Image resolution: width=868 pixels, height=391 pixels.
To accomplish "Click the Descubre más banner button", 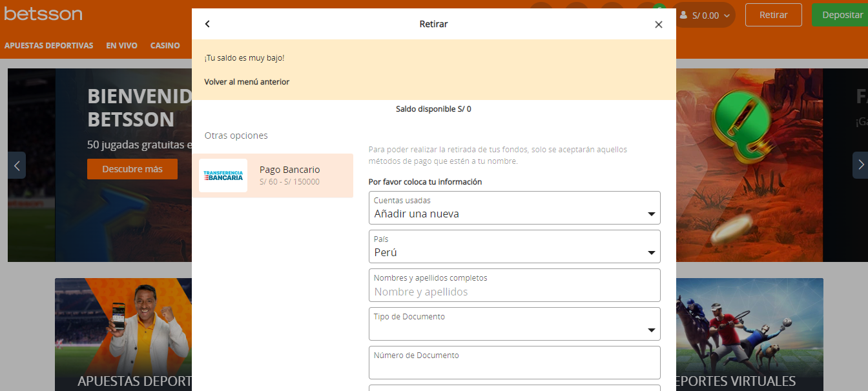I will tap(132, 168).
